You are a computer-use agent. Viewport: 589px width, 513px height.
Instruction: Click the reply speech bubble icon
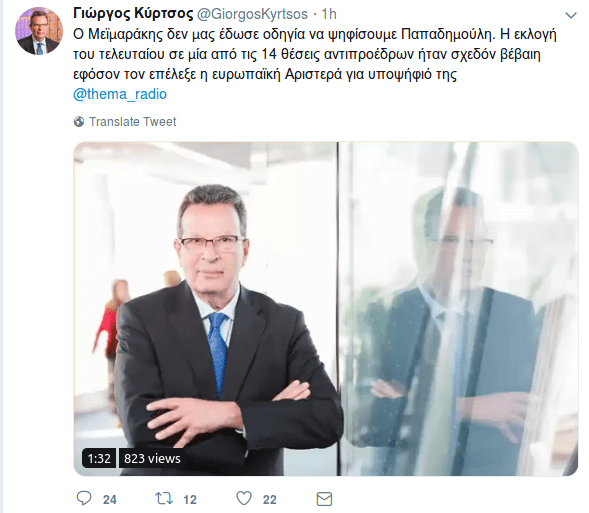84,498
